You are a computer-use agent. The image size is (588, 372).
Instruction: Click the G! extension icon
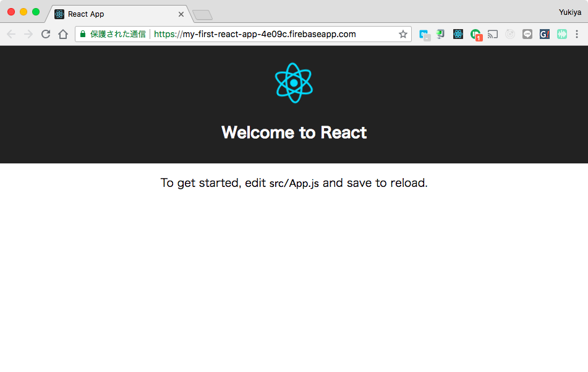coord(545,34)
